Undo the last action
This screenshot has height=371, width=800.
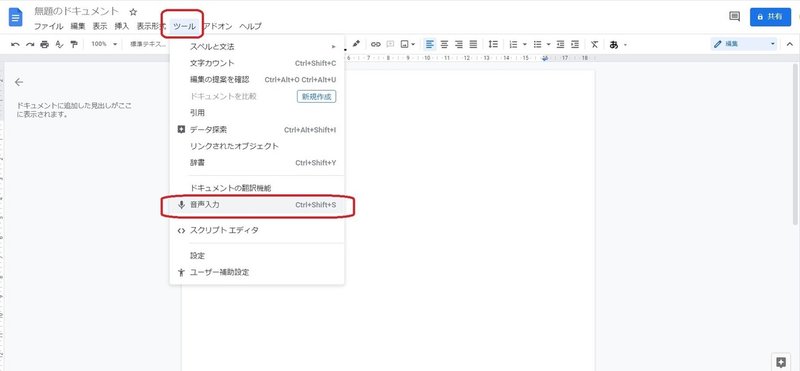(15, 44)
